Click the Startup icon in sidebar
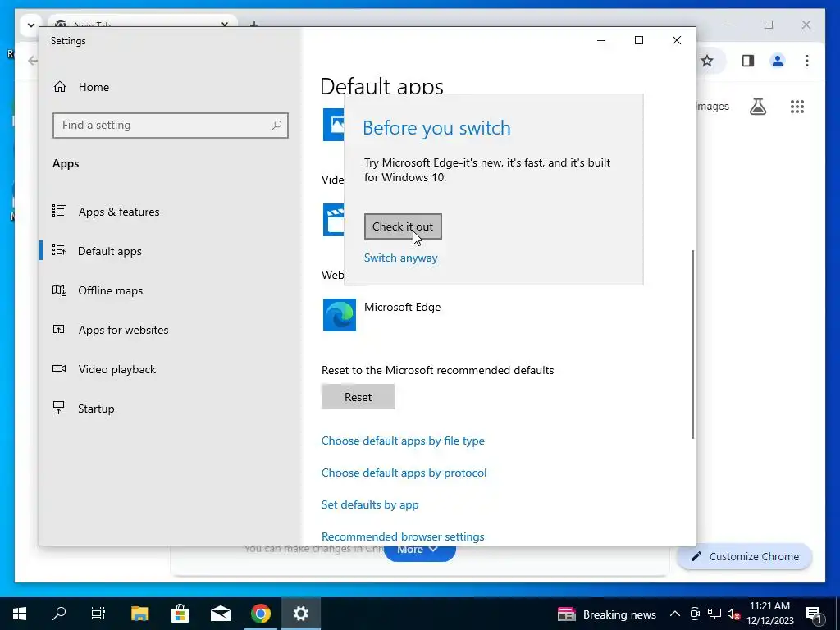This screenshot has width=840, height=630. point(59,408)
